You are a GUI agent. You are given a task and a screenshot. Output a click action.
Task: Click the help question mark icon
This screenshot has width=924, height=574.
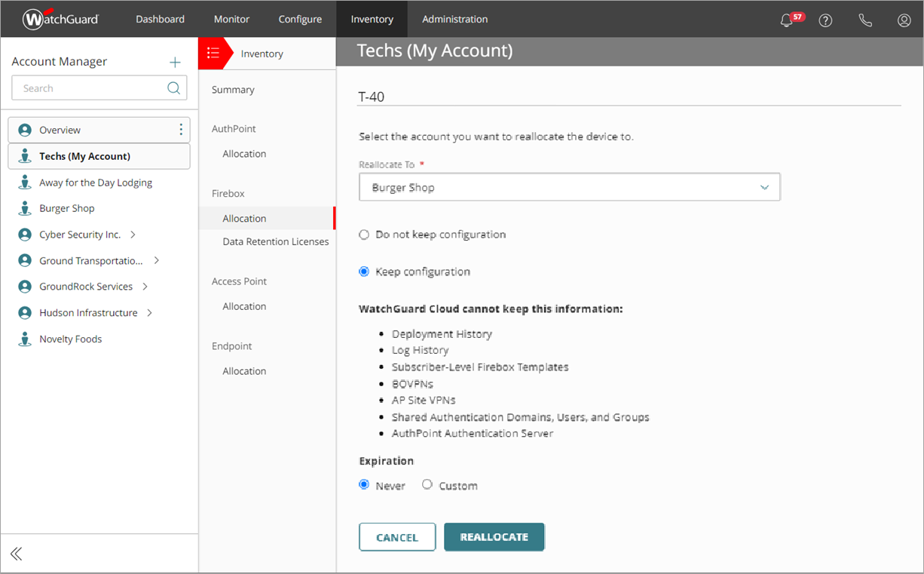[825, 20]
